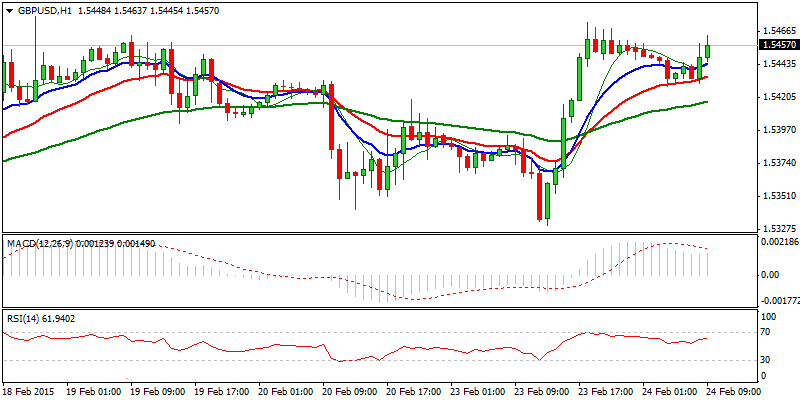
Task: Open the chart menu triangle beside GBPUSD,H1
Action: click(x=9, y=11)
